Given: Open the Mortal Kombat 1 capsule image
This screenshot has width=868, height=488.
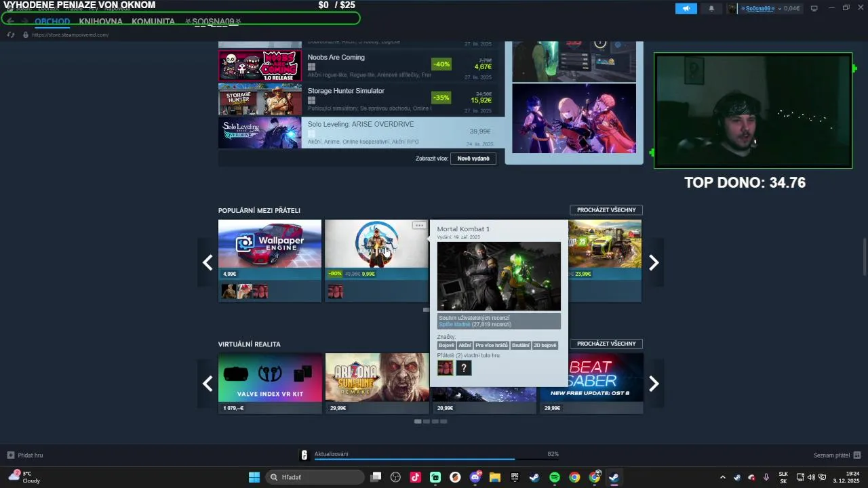Looking at the screenshot, I should coord(376,243).
